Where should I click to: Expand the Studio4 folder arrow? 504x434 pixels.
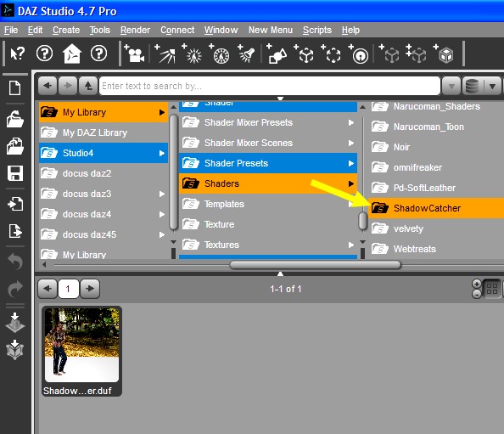162,153
